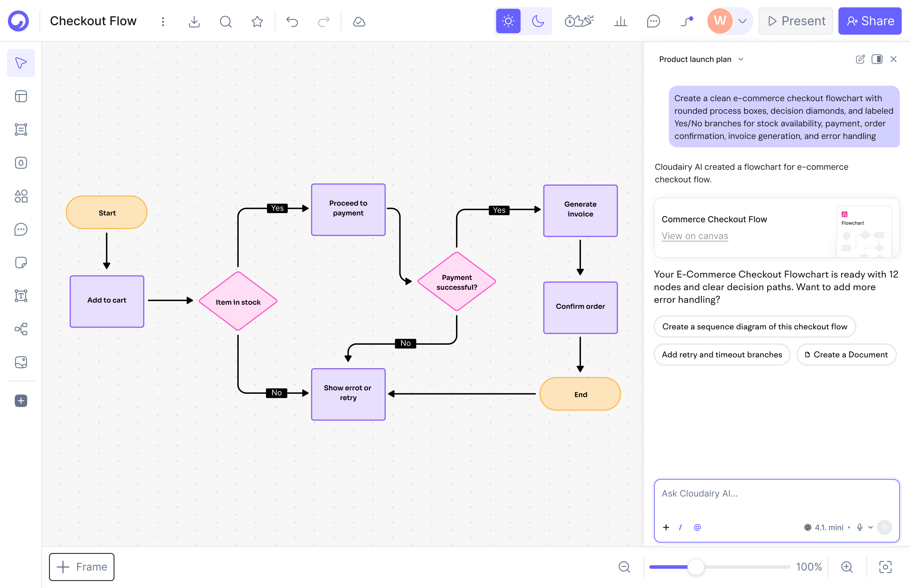Viewport: 910px width, 588px height.
Task: Toggle the AI panel side layout
Action: click(x=877, y=59)
